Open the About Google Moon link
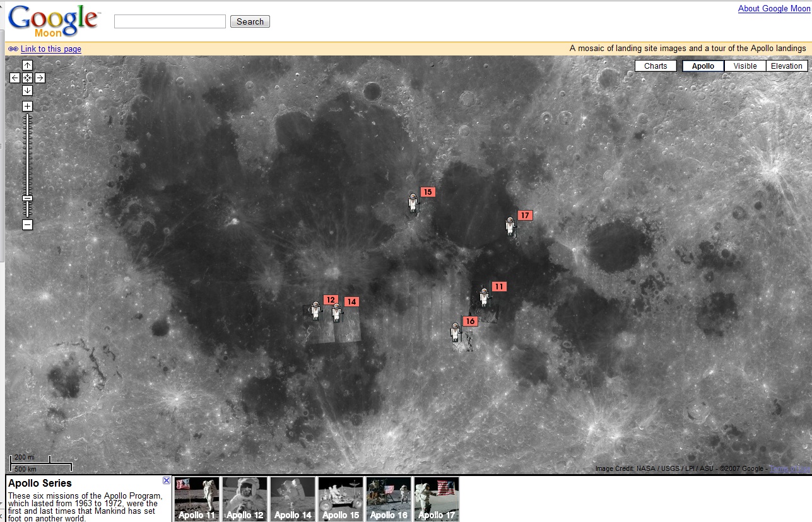 coord(774,8)
